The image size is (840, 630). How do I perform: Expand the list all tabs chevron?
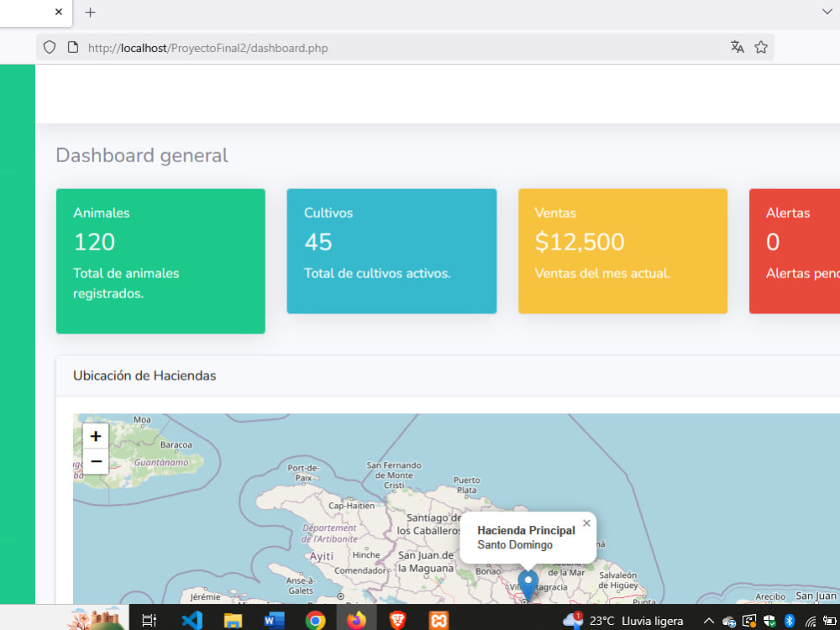pyautogui.click(x=827, y=11)
